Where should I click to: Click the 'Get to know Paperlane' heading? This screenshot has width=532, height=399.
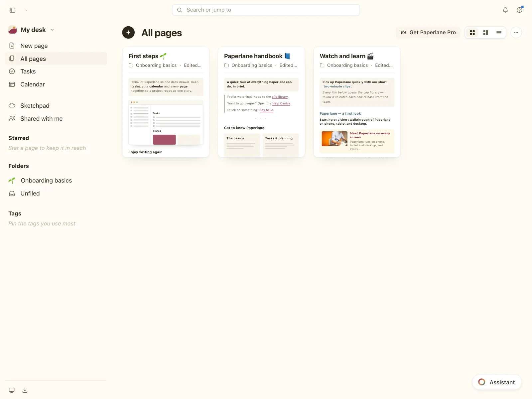[244, 128]
